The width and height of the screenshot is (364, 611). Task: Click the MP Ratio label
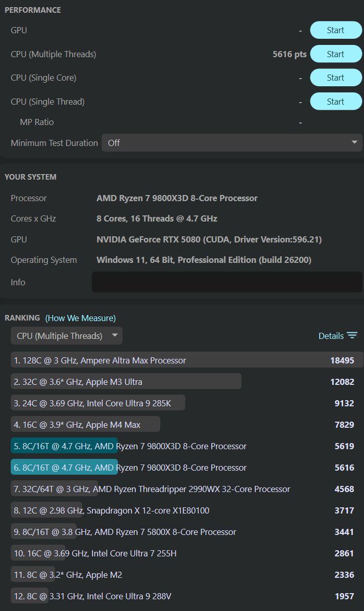(37, 122)
